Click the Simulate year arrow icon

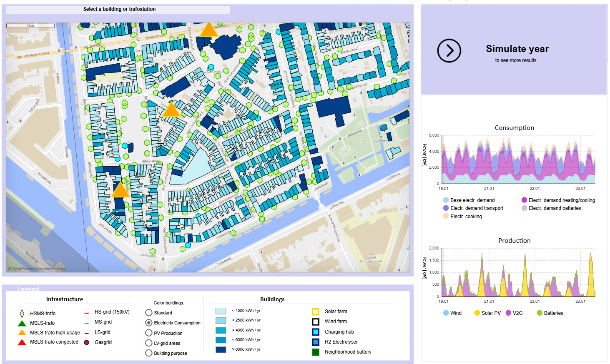(449, 51)
